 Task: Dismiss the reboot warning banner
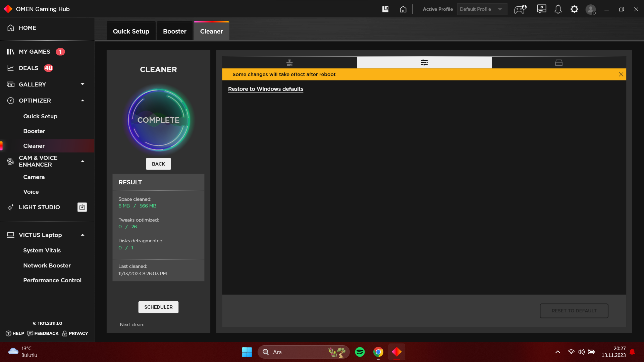(621, 74)
